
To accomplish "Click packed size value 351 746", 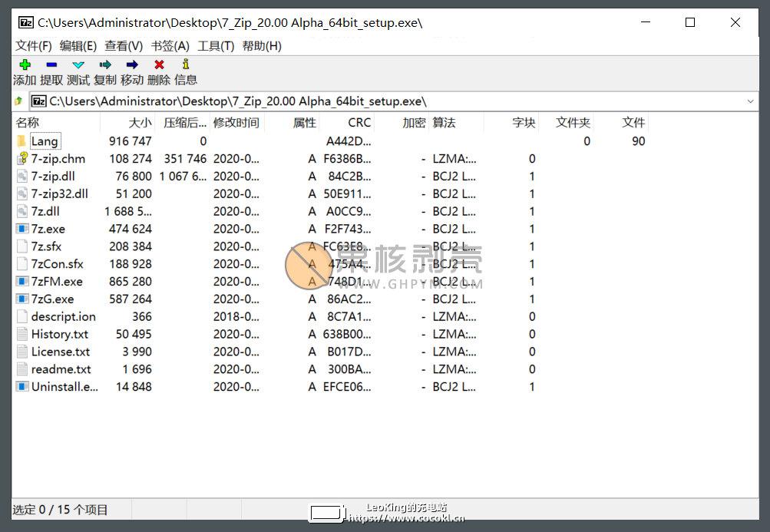I will [x=185, y=159].
